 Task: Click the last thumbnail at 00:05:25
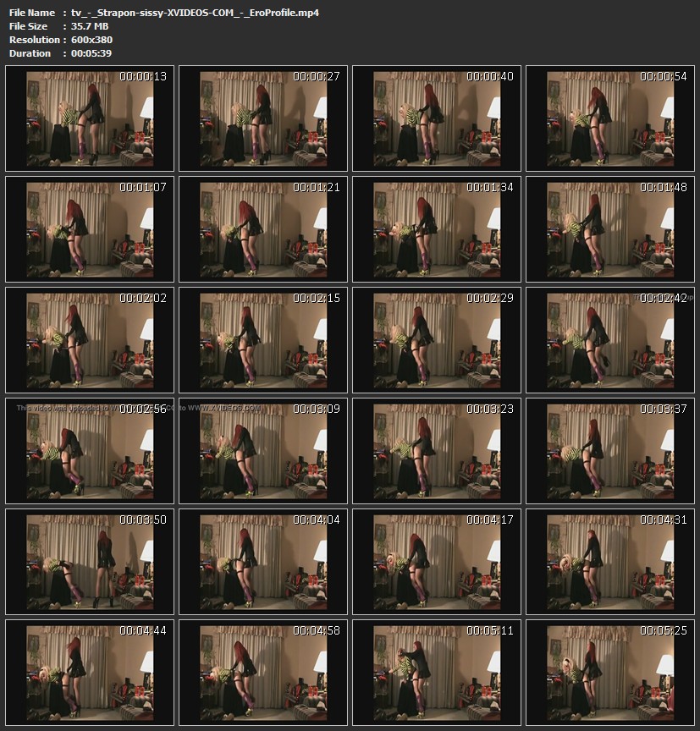click(x=609, y=673)
